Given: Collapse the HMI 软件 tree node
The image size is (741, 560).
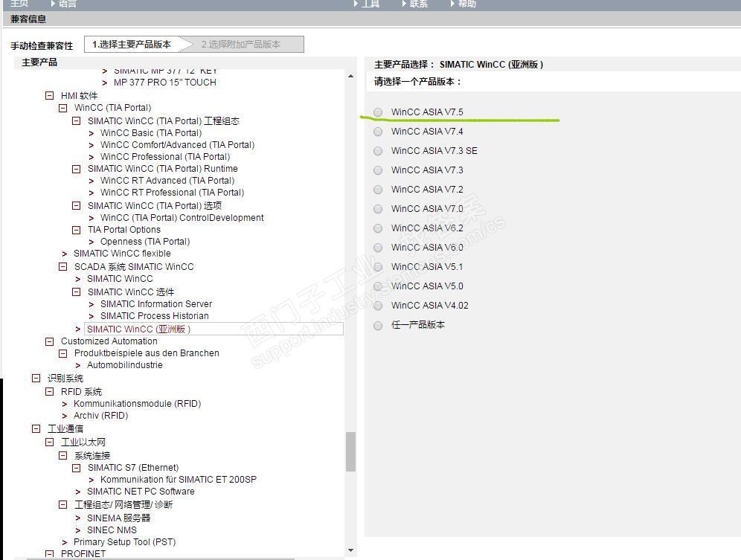Looking at the screenshot, I should tap(49, 95).
